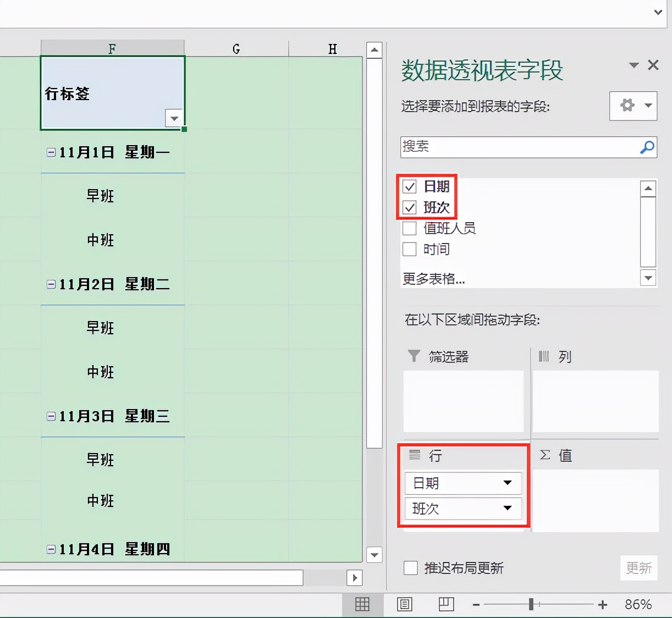Image resolution: width=672 pixels, height=618 pixels.
Task: Select column G header
Action: 236,48
